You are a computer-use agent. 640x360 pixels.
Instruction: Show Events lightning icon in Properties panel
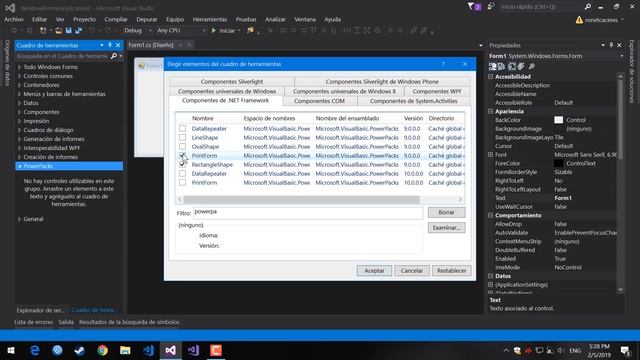(521, 66)
